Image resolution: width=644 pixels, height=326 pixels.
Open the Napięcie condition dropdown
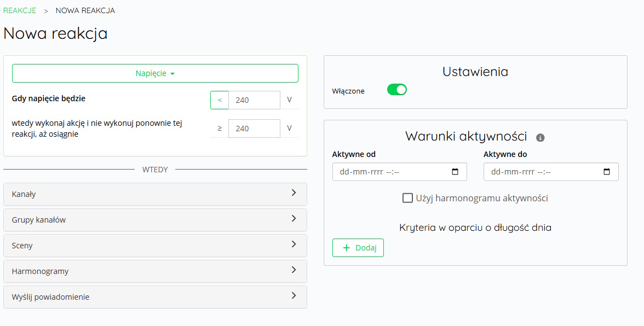tap(155, 73)
